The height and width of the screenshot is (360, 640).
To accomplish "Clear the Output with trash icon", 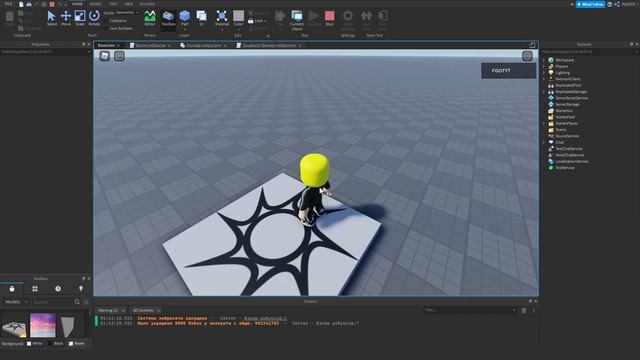I will pos(524,310).
